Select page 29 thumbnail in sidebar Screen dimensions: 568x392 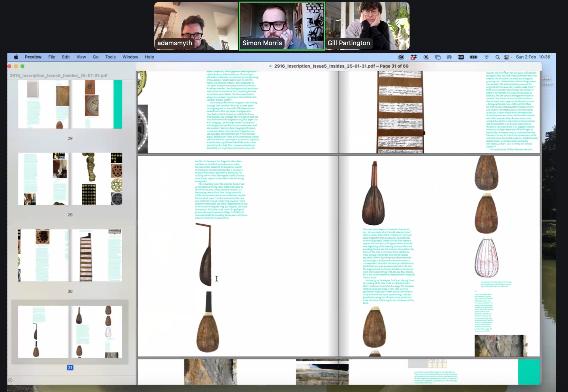(x=70, y=179)
